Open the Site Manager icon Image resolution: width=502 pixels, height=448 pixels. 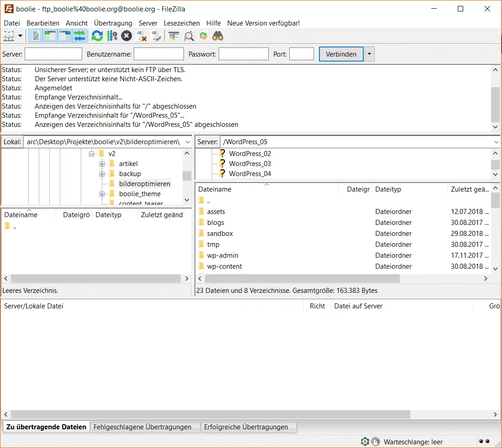tap(9, 36)
